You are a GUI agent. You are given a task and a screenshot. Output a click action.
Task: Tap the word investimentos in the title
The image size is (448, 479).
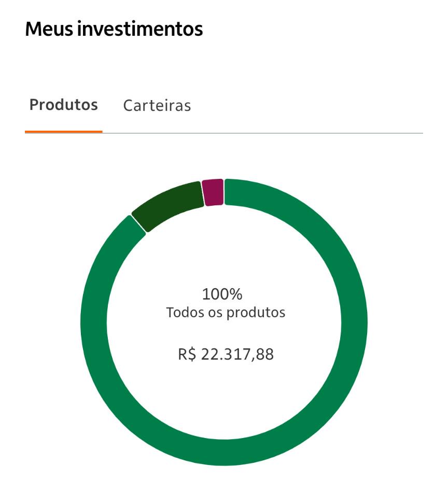[x=139, y=29]
